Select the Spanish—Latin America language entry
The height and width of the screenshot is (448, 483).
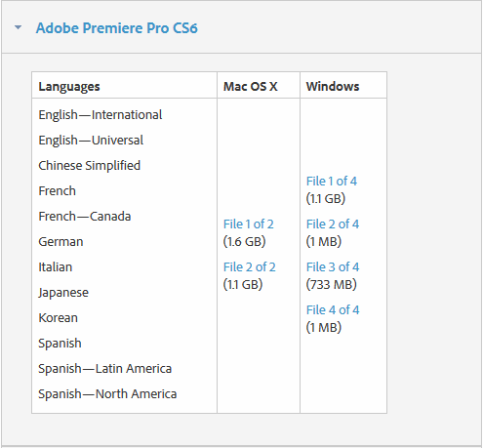[104, 369]
